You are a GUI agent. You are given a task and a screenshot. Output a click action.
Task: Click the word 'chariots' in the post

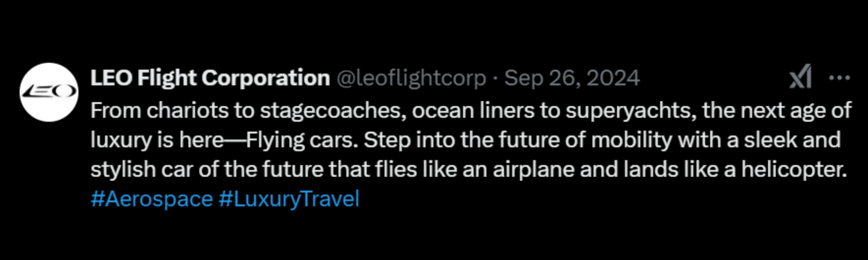187,110
